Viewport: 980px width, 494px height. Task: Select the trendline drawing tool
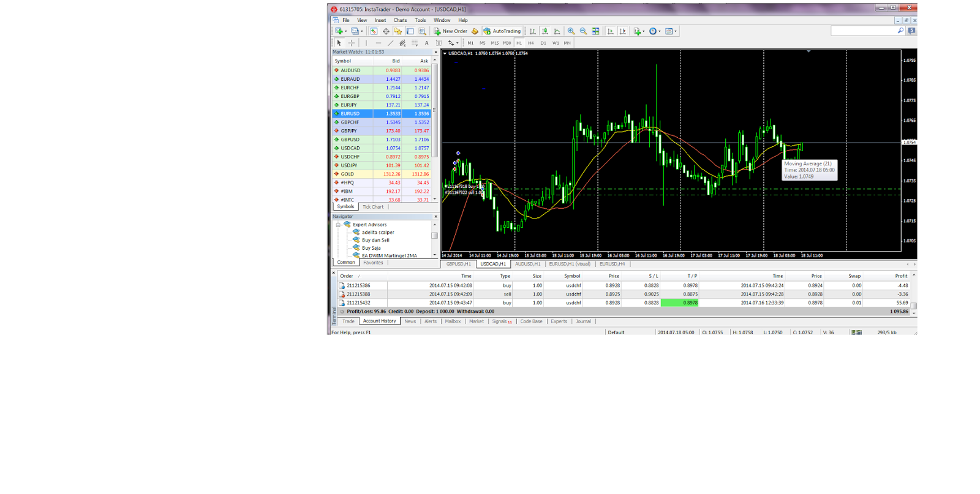point(390,43)
